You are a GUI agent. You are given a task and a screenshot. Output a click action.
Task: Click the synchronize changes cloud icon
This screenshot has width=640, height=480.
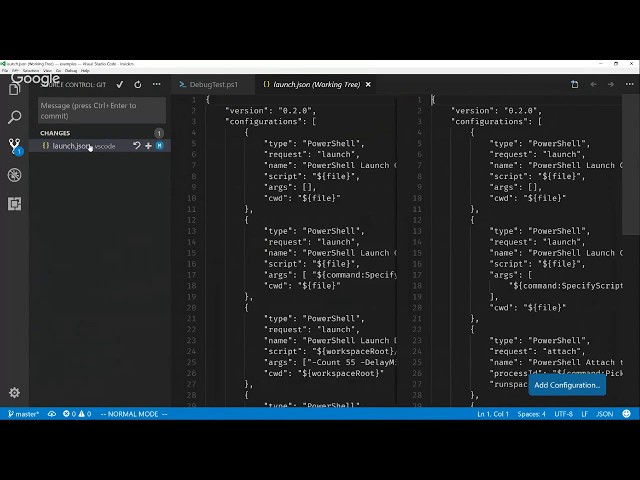52,414
